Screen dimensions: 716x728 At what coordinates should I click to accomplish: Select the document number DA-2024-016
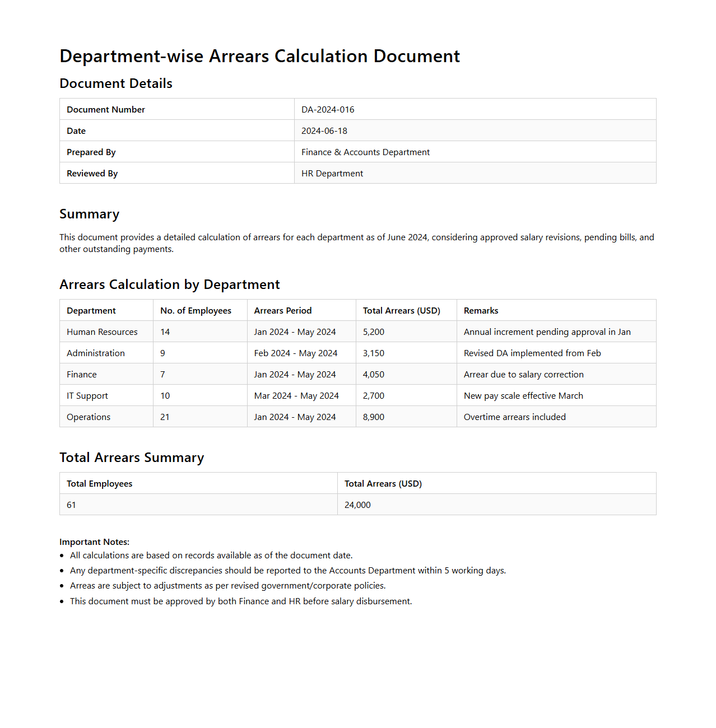point(328,110)
